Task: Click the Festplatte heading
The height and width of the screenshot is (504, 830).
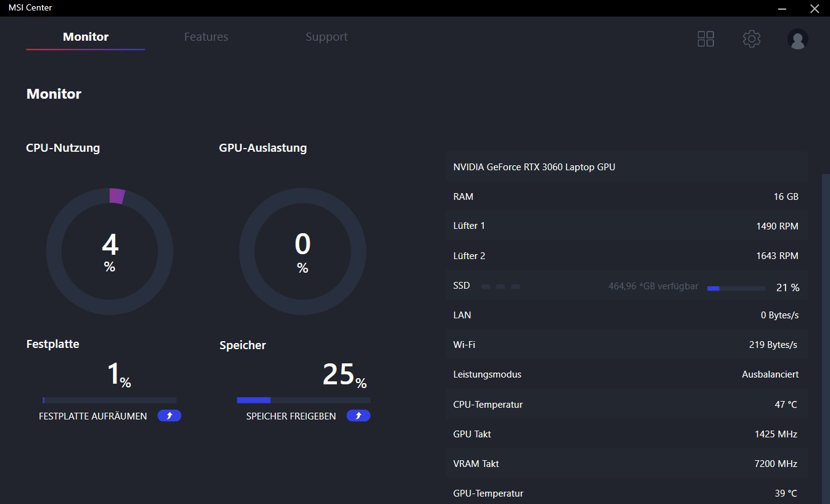Action: 53,344
